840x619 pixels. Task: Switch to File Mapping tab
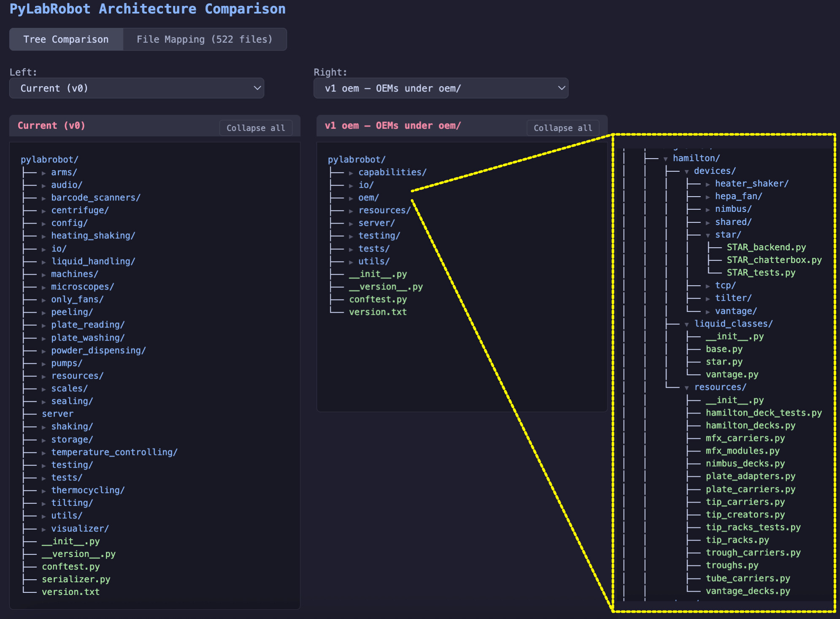click(x=205, y=39)
